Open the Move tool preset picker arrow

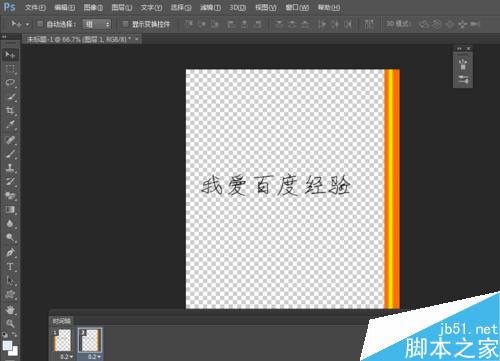click(27, 24)
